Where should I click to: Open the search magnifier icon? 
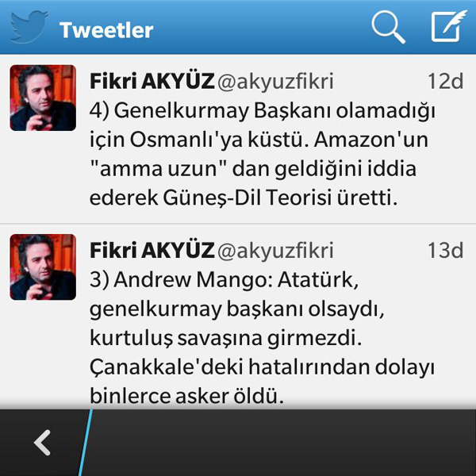[x=389, y=28]
